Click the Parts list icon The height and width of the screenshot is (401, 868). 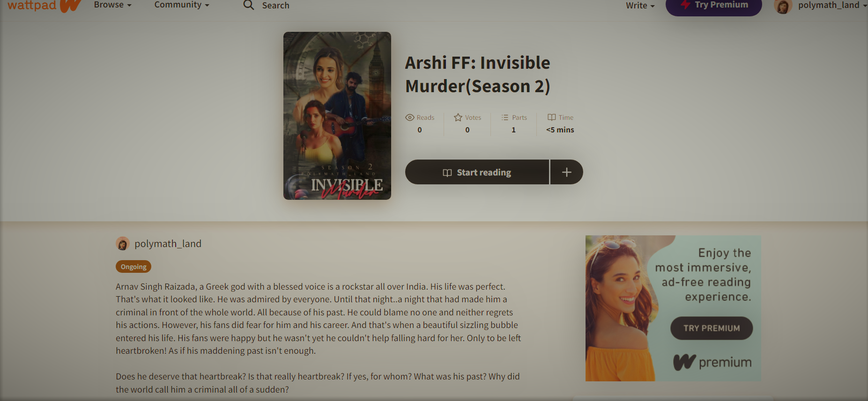pyautogui.click(x=505, y=117)
